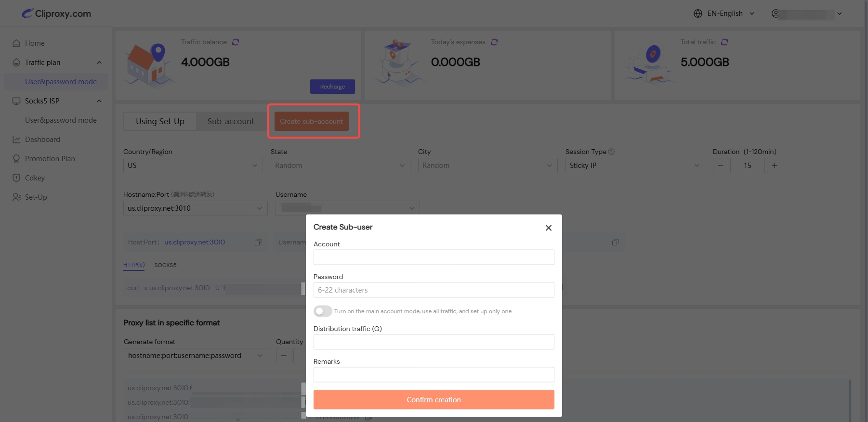Copy the Host:Port value
Viewport: 868px width, 422px height.
click(x=258, y=243)
